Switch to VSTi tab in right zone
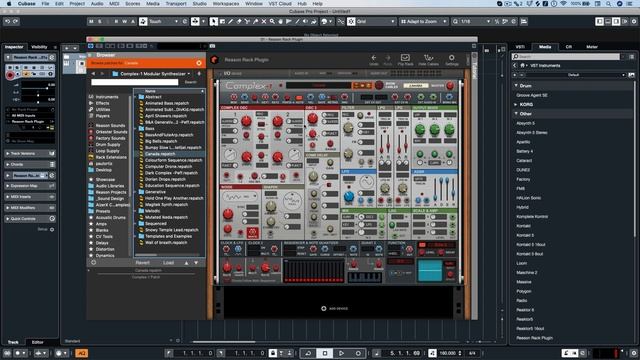This screenshot has height=360, width=640. [520, 47]
